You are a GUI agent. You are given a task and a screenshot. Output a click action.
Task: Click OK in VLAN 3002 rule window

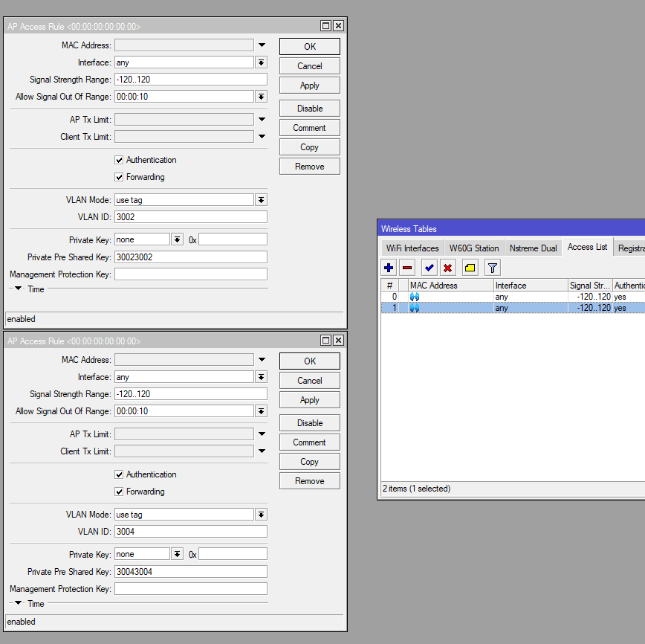pos(310,47)
